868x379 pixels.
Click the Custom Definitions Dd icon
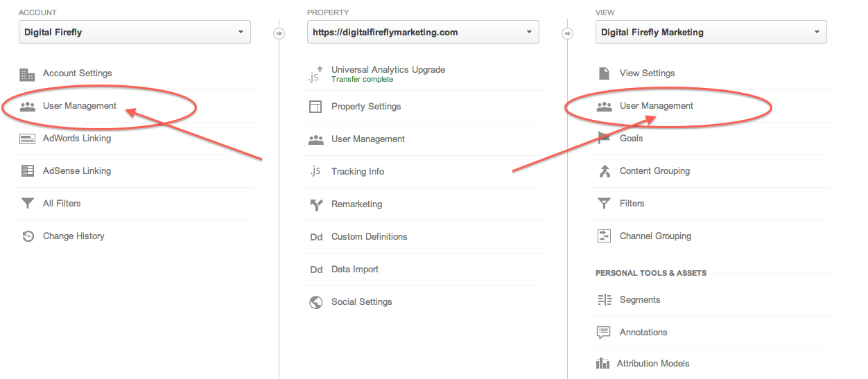[x=315, y=237]
